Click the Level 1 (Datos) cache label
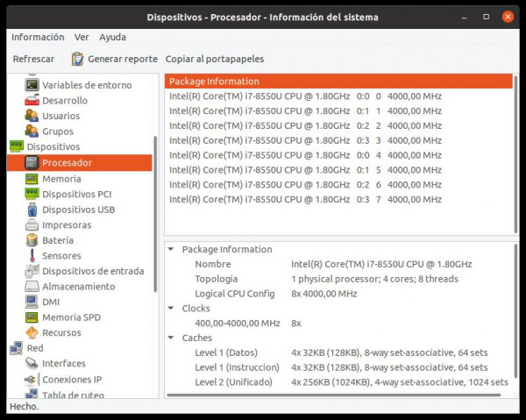 coord(226,352)
